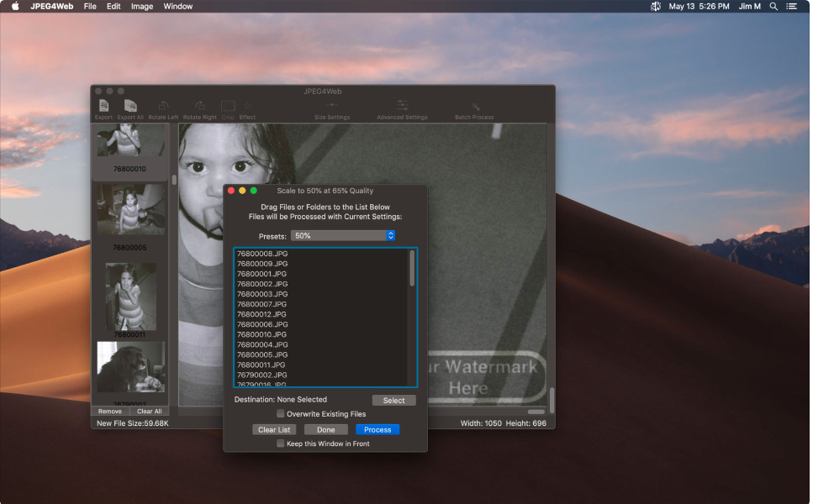Screen dimensions: 813x504
Task: Open Advanced Settings in toolbar
Action: pos(403,109)
